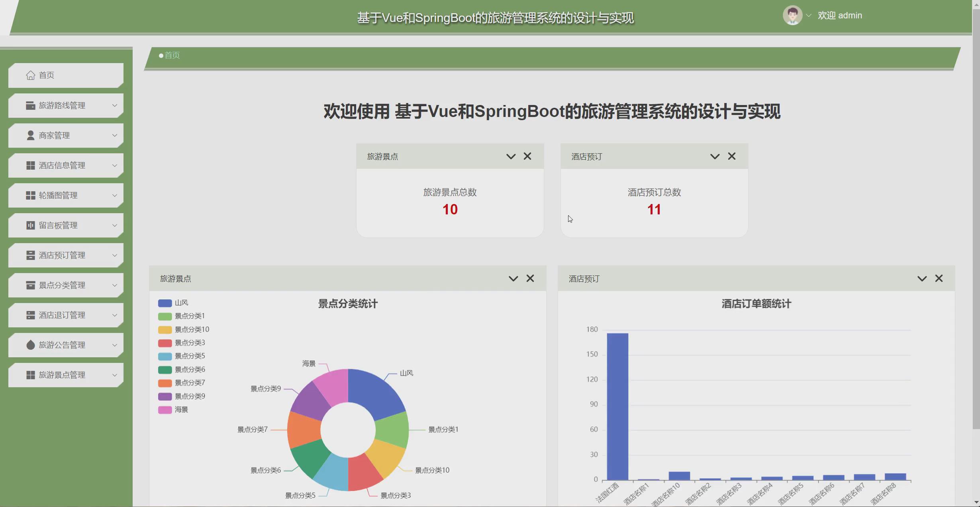Click the 酒店退订管理 list icon
Image resolution: width=980 pixels, height=507 pixels.
coord(30,315)
